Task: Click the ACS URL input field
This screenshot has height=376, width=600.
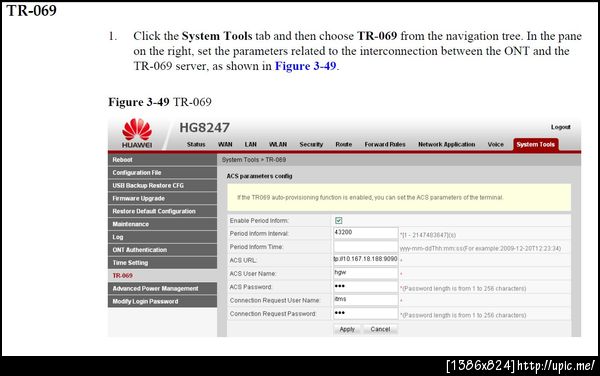Action: click(x=365, y=259)
